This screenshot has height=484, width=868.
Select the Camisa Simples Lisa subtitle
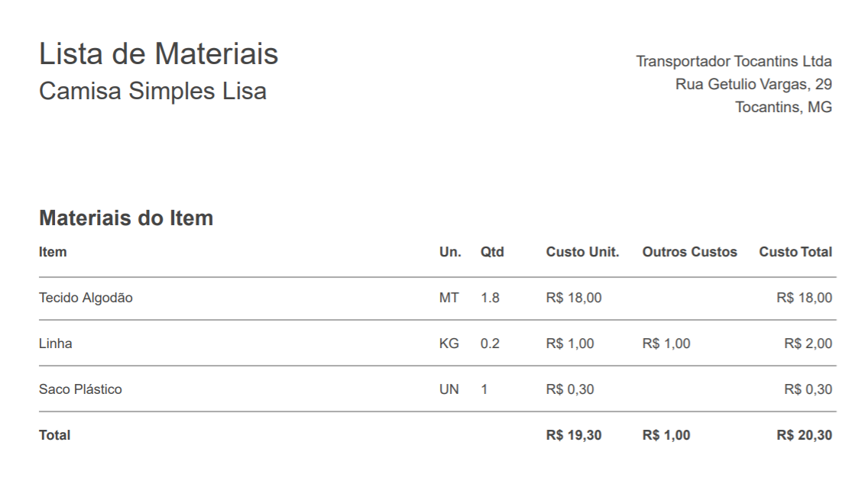tap(152, 91)
